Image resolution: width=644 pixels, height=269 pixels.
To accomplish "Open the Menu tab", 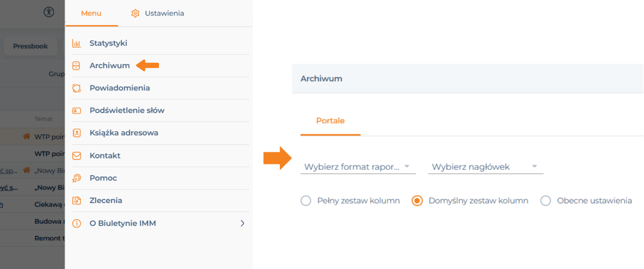I will click(x=91, y=13).
